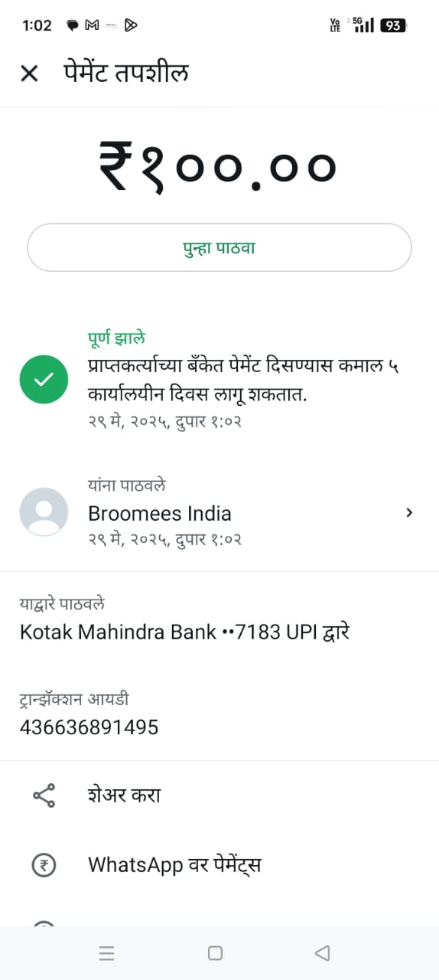The height and width of the screenshot is (980, 439).
Task: Open the Broomees India profile avatar
Action: tap(44, 511)
